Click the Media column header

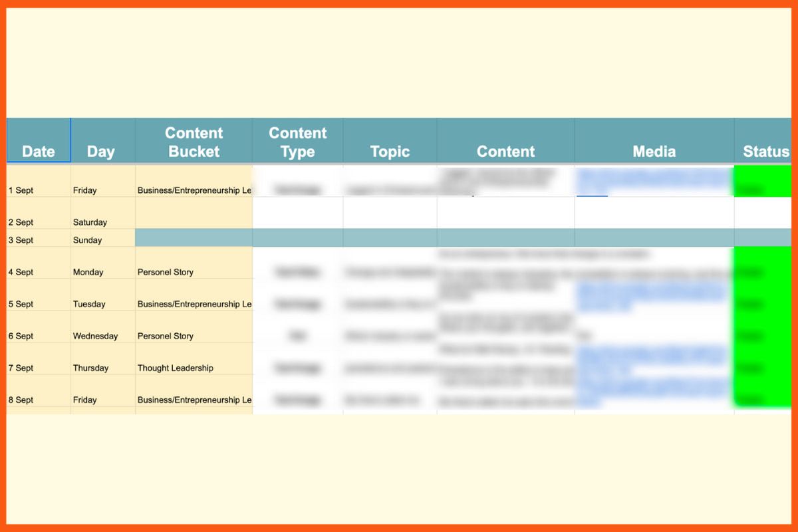[x=654, y=140]
